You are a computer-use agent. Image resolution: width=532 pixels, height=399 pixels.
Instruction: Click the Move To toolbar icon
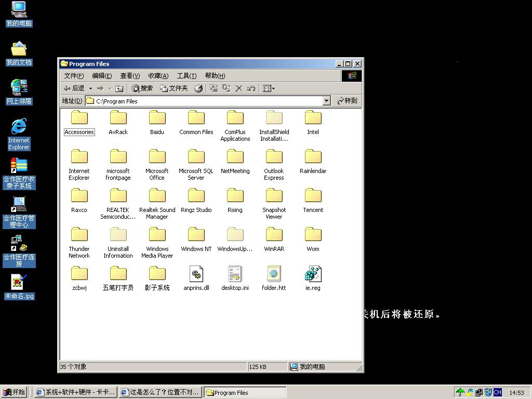tap(214, 88)
